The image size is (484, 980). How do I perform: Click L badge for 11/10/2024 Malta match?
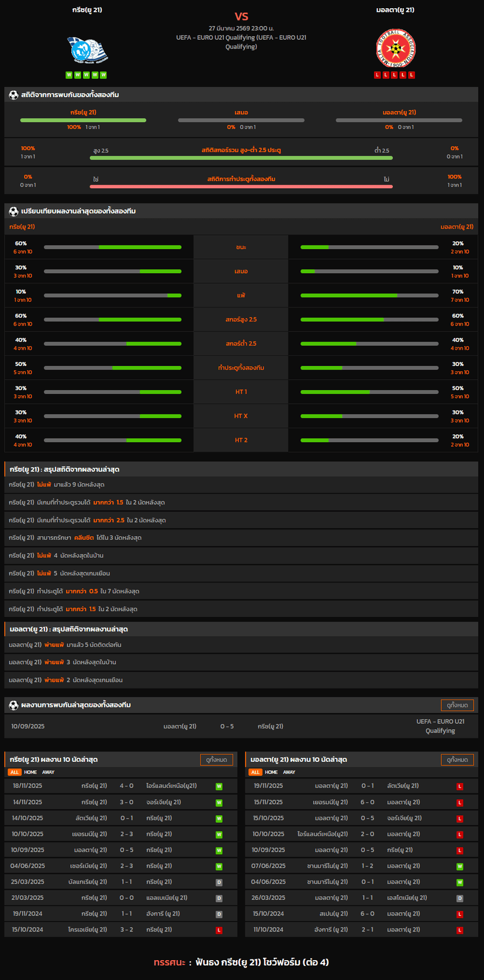460,930
